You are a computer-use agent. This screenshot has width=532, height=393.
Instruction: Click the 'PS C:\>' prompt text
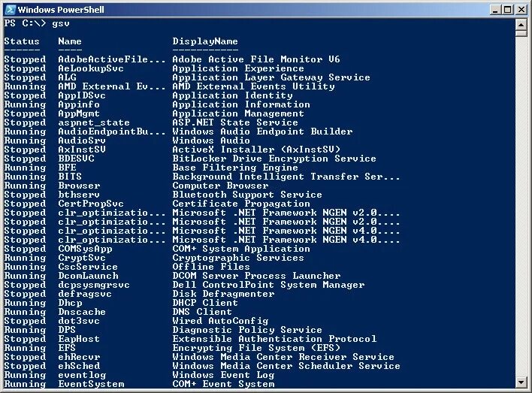[25, 23]
